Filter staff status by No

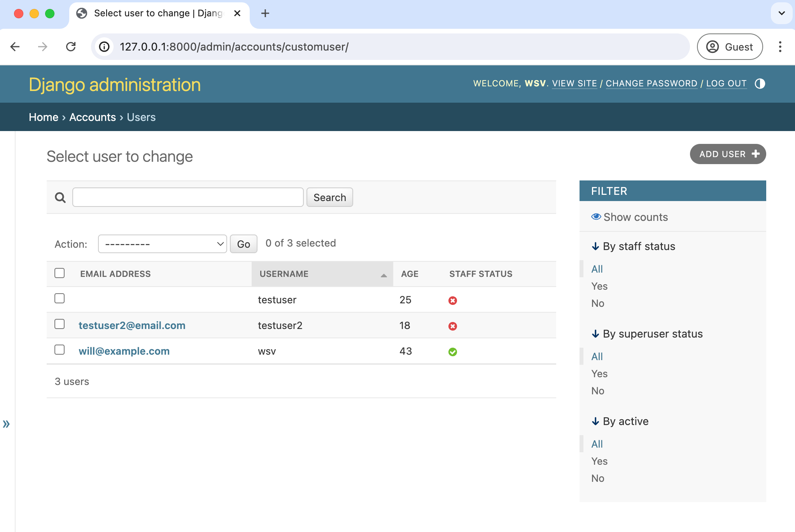598,303
